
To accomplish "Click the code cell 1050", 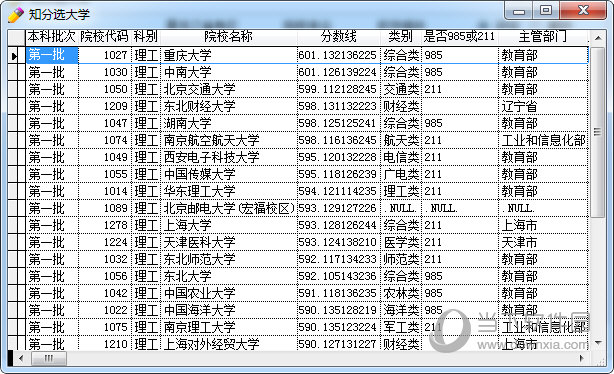I will coord(105,89).
